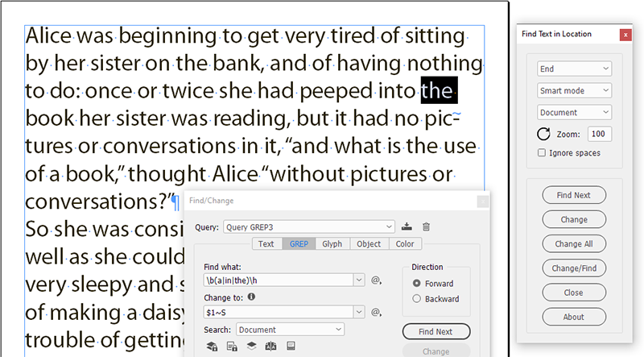
Task: Click the word "beginning" in the first line
Action: (x=167, y=37)
